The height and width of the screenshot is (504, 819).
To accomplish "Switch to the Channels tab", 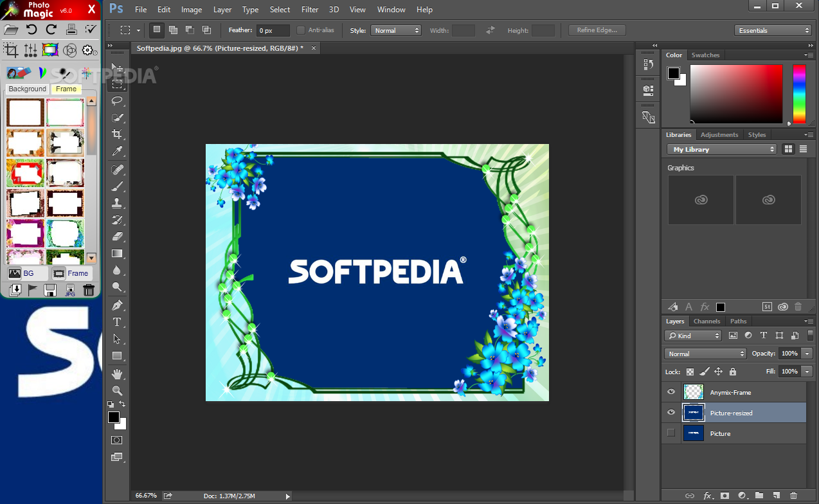I will [706, 321].
